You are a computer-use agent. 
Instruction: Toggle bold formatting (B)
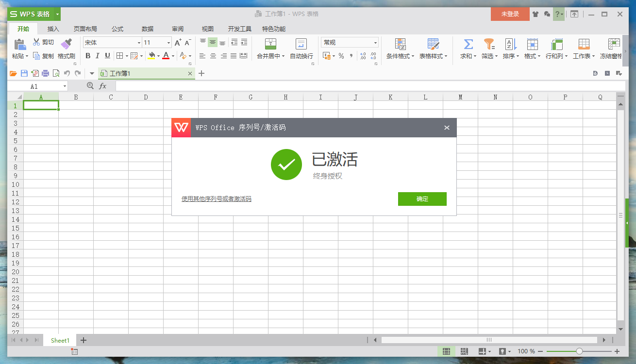coord(88,56)
